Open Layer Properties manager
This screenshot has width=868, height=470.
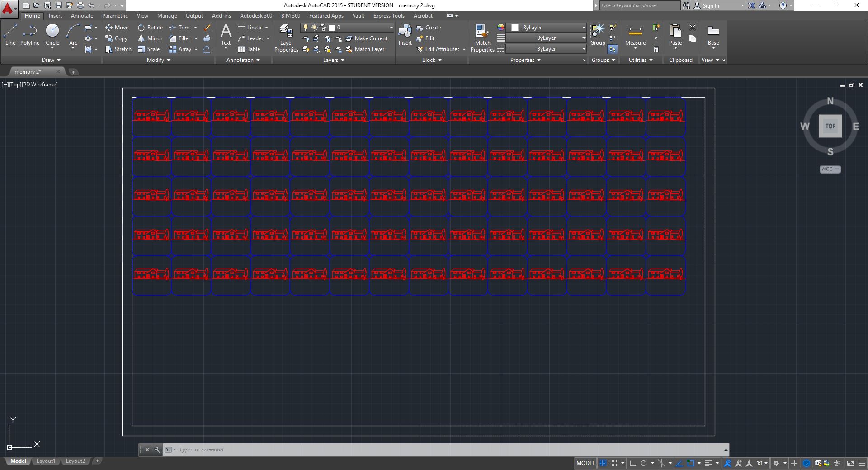[286, 38]
